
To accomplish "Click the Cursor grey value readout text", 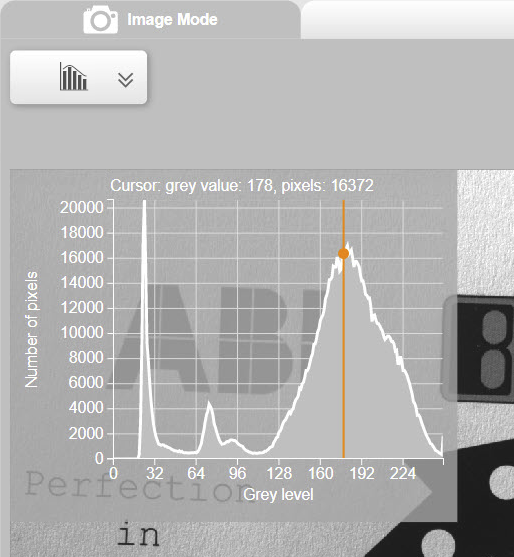I will point(242,185).
